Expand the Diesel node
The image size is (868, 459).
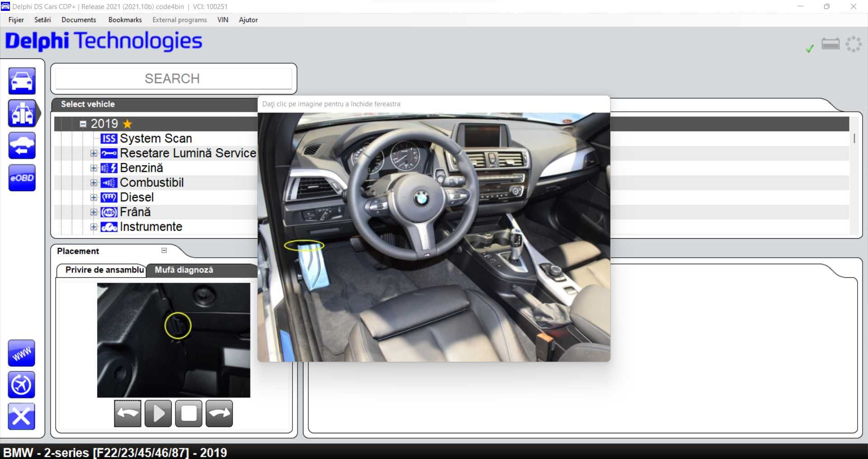94,198
